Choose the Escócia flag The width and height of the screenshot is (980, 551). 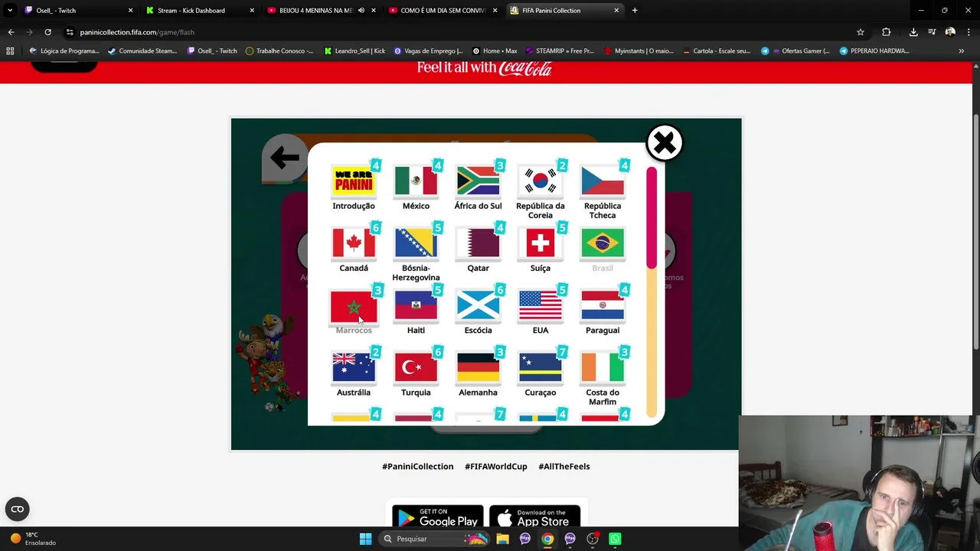coord(478,306)
